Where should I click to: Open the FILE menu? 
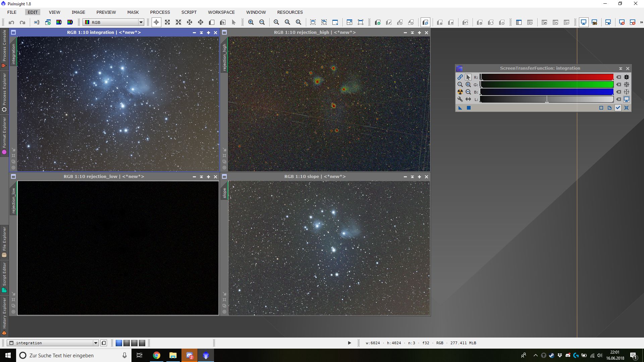pyautogui.click(x=12, y=12)
